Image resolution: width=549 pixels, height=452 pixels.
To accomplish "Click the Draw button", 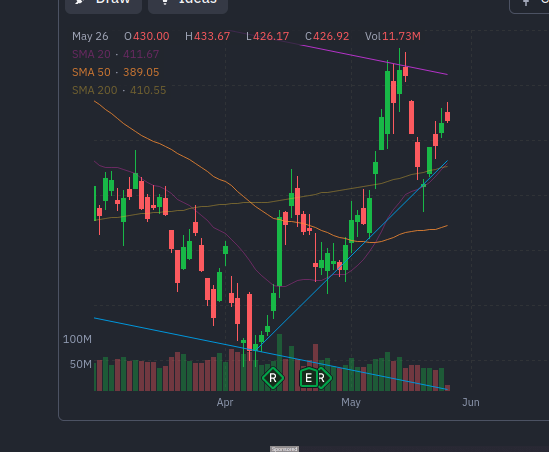I will click(x=103, y=3).
